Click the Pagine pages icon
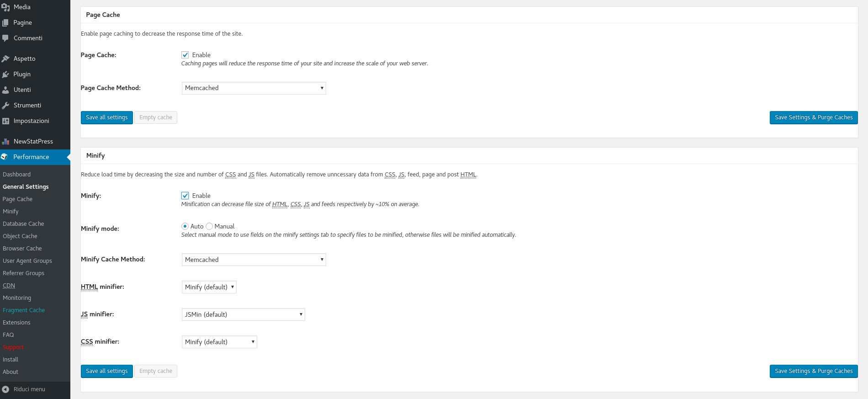The height and width of the screenshot is (399, 868). pos(5,23)
